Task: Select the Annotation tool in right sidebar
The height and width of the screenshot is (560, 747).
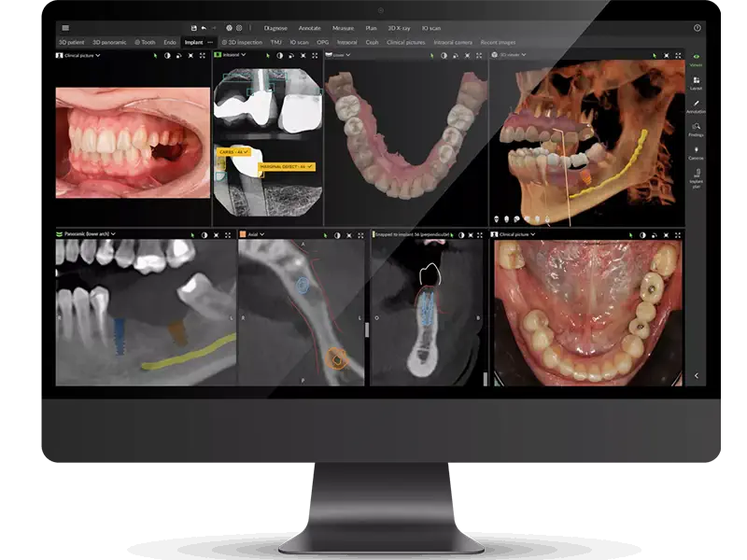Action: (697, 105)
